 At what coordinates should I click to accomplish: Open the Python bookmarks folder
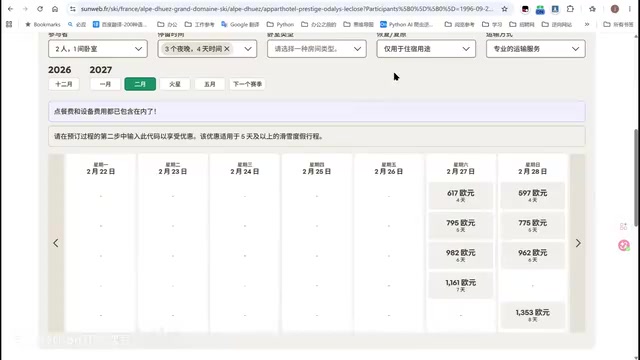[280, 24]
